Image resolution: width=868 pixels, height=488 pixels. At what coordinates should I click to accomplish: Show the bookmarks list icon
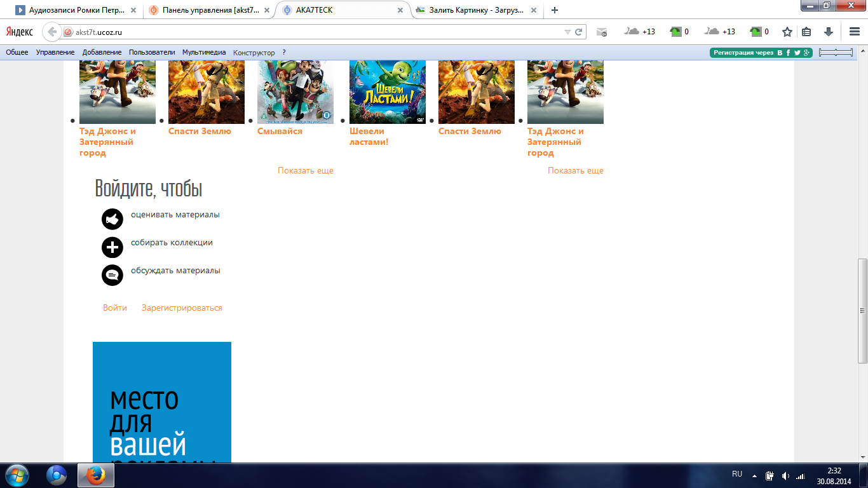tap(806, 32)
